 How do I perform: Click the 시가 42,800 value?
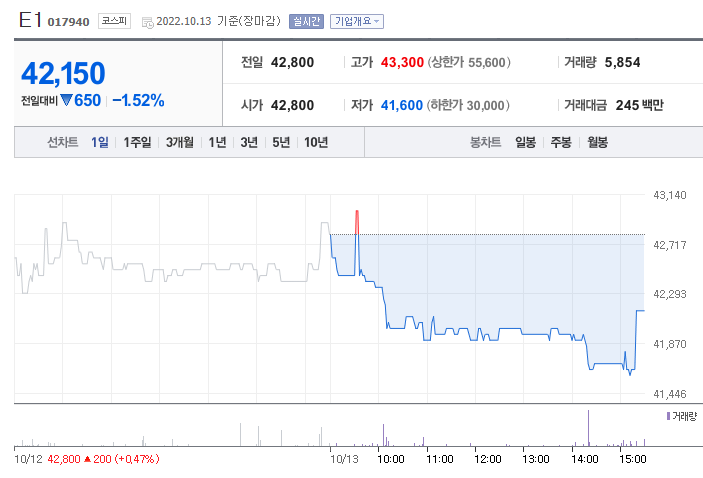[292, 105]
